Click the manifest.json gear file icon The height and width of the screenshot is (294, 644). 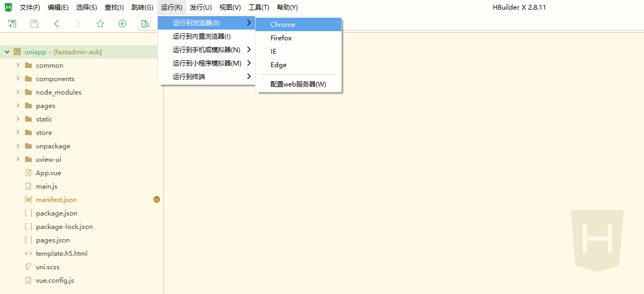click(x=28, y=200)
